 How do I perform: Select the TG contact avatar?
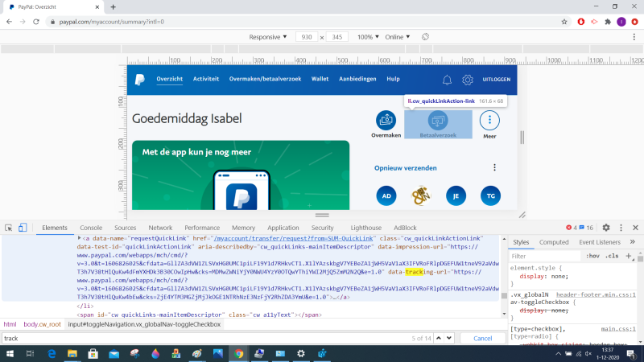tap(491, 195)
